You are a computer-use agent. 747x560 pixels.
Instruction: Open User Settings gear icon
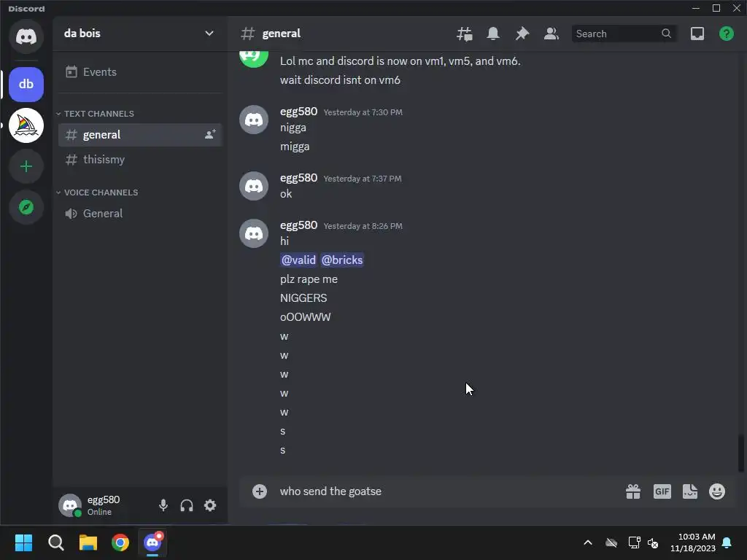point(210,505)
